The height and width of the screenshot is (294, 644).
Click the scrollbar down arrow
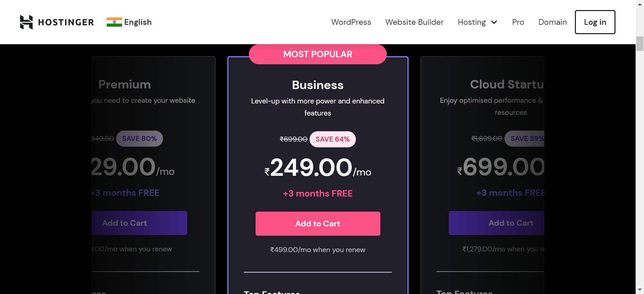pyautogui.click(x=640, y=290)
